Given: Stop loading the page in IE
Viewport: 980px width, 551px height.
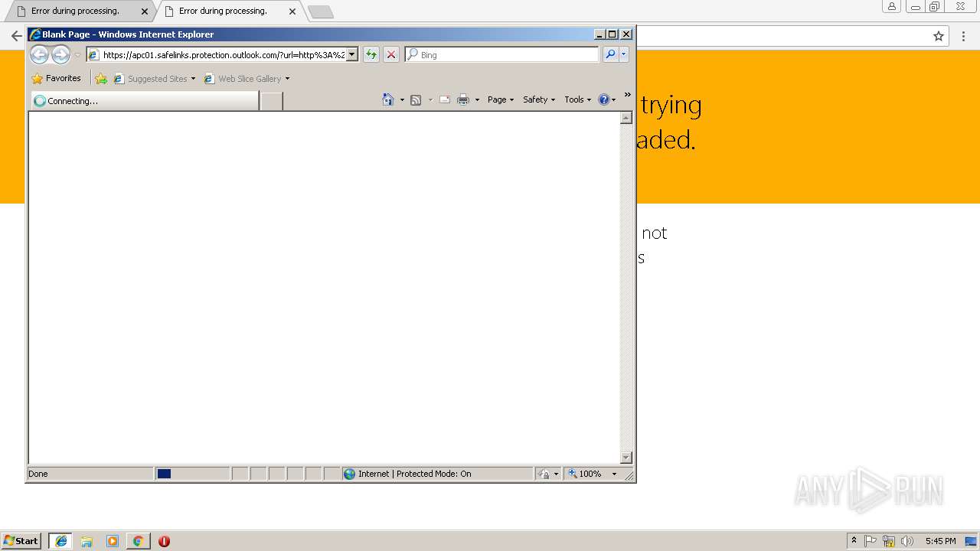Looking at the screenshot, I should (x=391, y=54).
